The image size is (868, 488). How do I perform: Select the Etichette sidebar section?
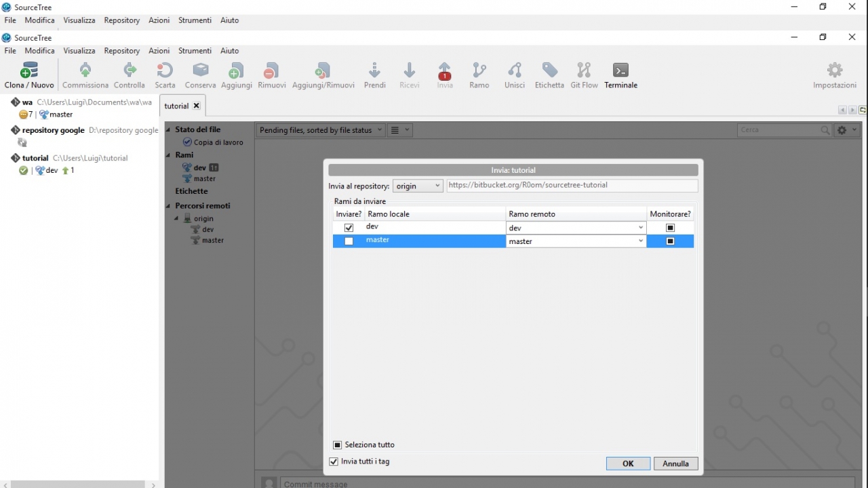click(x=191, y=191)
